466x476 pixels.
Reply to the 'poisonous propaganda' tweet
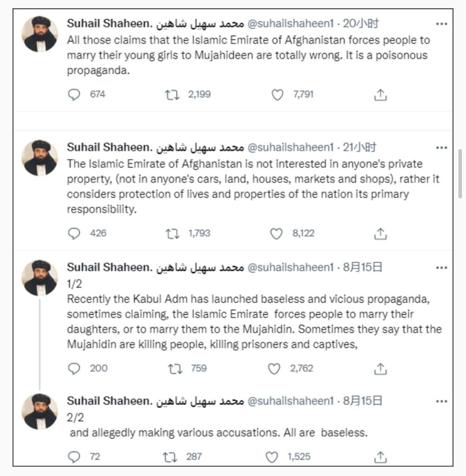(74, 95)
